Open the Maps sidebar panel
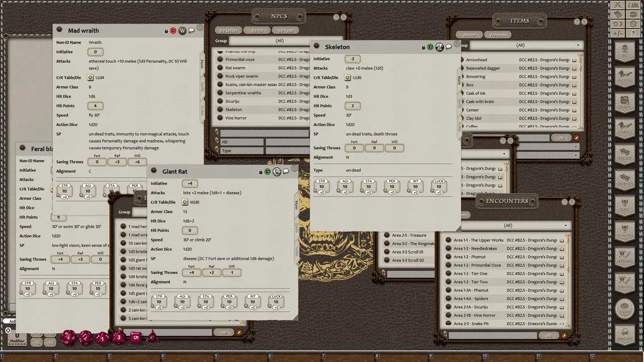The height and width of the screenshot is (362, 644). coord(625,104)
